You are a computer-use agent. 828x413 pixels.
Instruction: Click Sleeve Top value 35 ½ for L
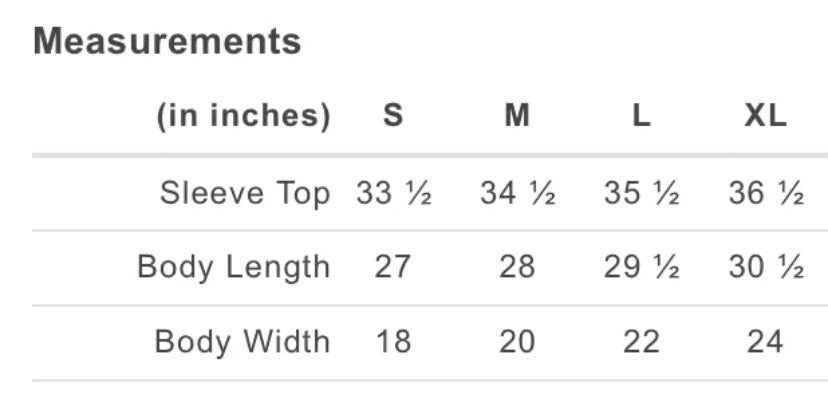coord(641,194)
